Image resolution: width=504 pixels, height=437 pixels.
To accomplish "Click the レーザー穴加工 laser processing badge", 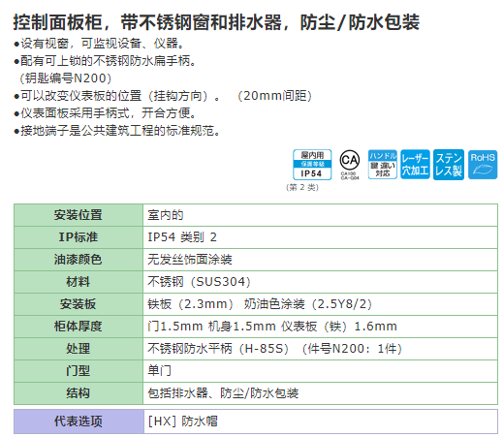I will pyautogui.click(x=415, y=165).
